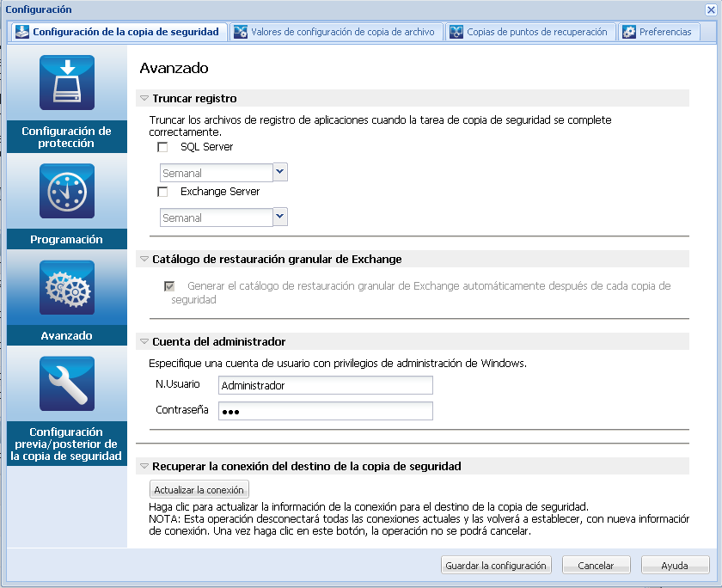The image size is (722, 588).
Task: Open the Avanzado gears icon
Action: [66, 288]
